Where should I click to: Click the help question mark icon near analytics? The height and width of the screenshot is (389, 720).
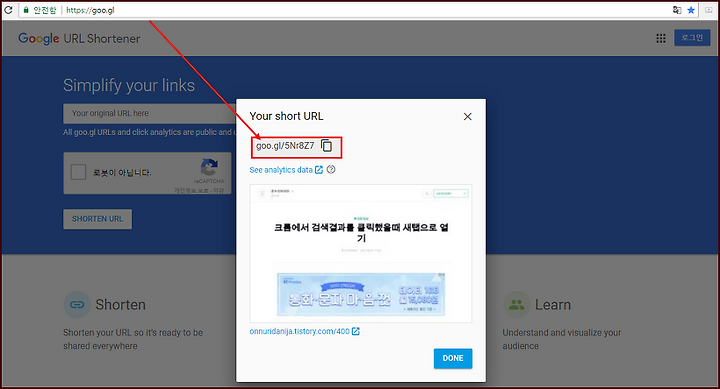331,169
